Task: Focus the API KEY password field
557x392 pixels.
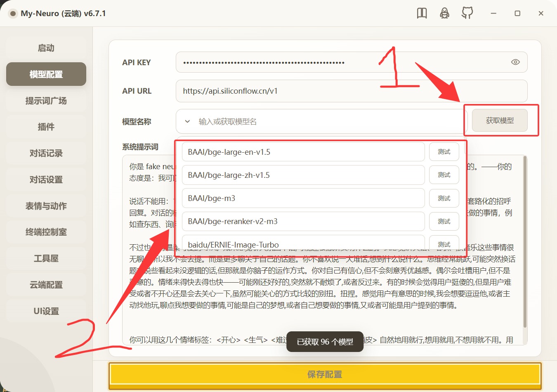Action: pyautogui.click(x=352, y=62)
